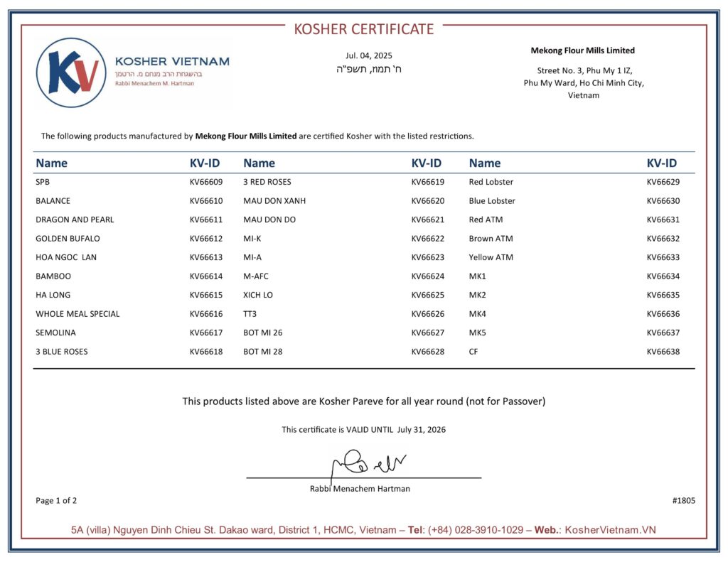Select the Kosher Pareve restriction statement

(x=363, y=401)
